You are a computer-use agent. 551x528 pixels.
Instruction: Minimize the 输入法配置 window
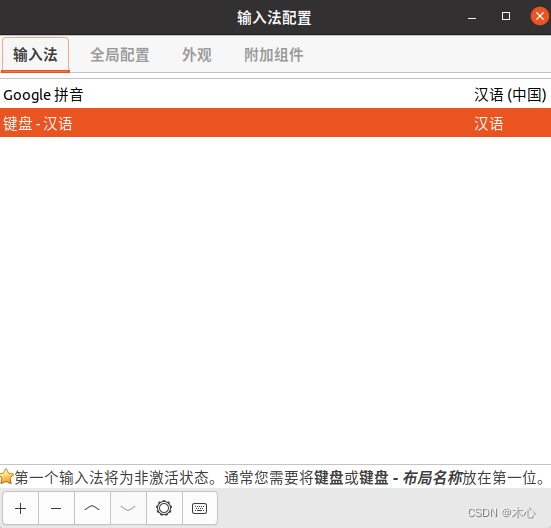point(472,17)
